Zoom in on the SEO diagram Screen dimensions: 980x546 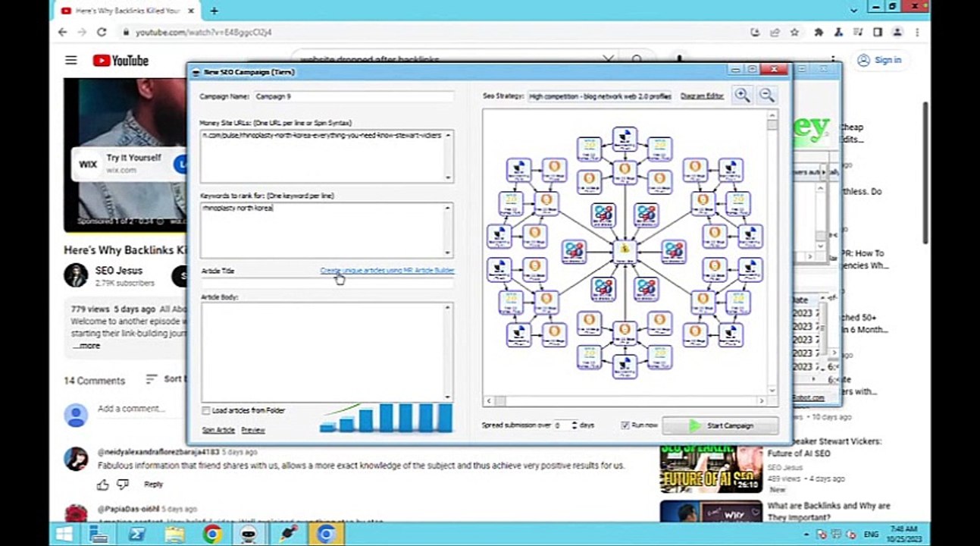[x=742, y=96]
